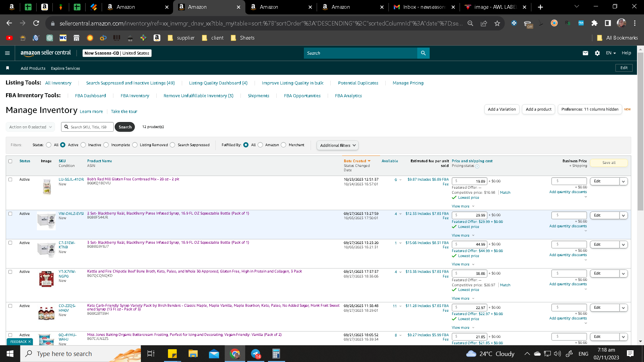This screenshot has height=362, width=644.
Task: Switch to the image - AWL LABEL browser tab
Action: pyautogui.click(x=496, y=7)
